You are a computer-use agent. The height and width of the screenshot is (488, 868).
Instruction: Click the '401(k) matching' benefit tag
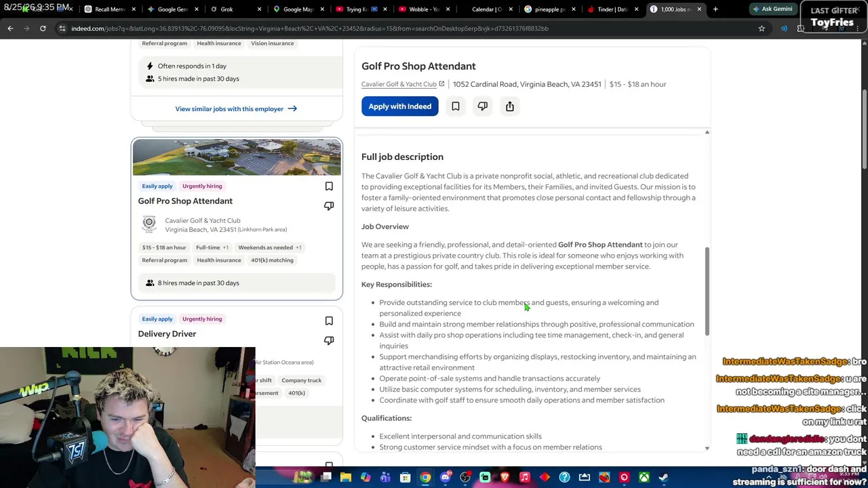[272, 260]
